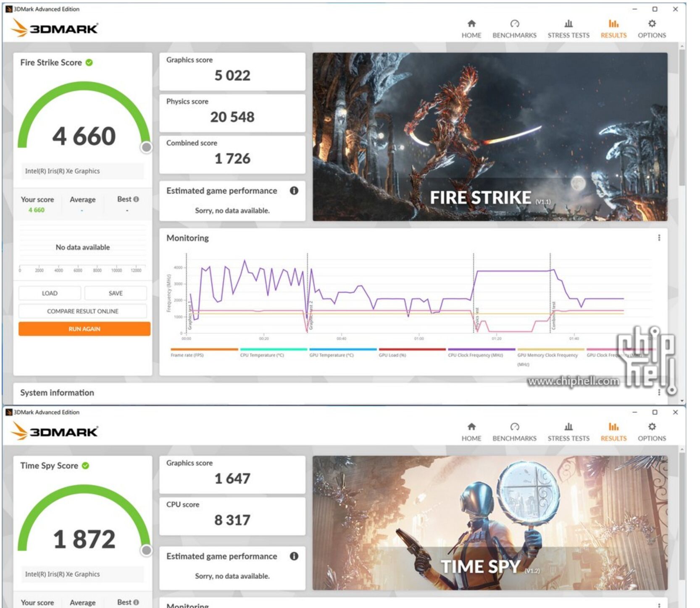Viewport: 700px width, 608px height.
Task: Go to RESULTS in bottom Time Spy window
Action: [613, 432]
